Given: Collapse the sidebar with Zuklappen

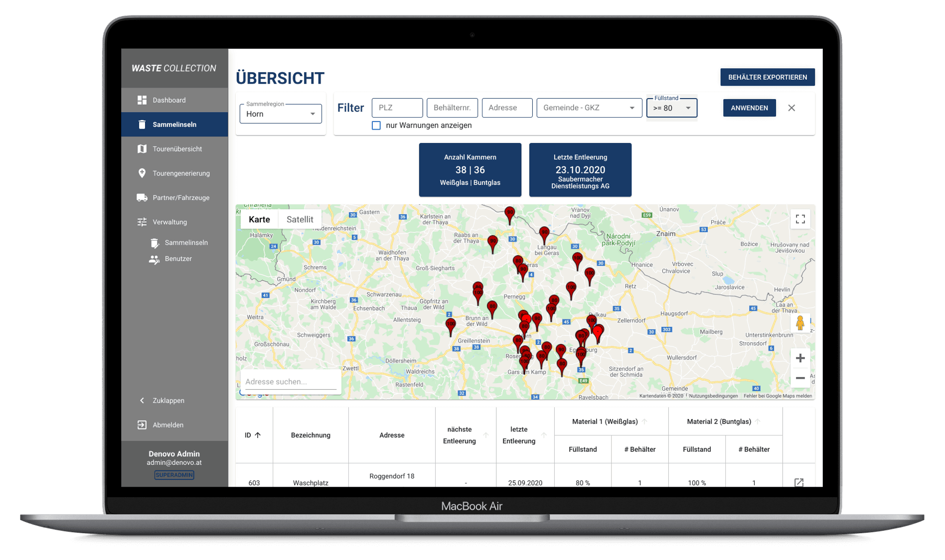Looking at the screenshot, I should point(168,401).
